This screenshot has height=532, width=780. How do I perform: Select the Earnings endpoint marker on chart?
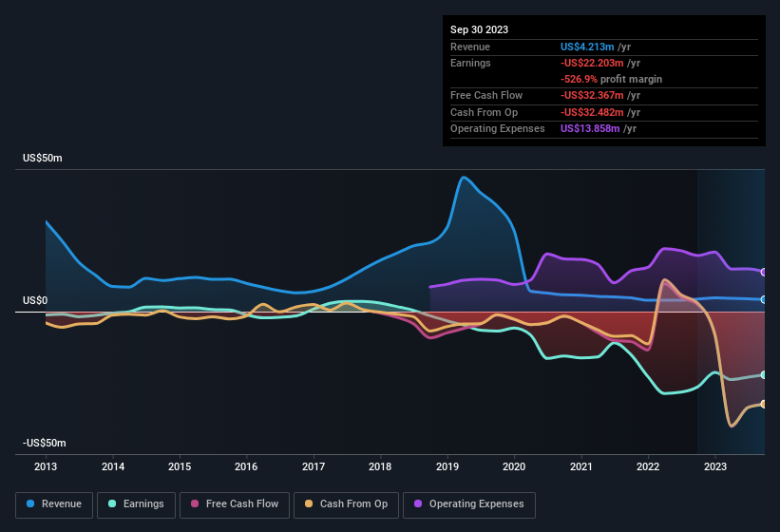coord(763,375)
